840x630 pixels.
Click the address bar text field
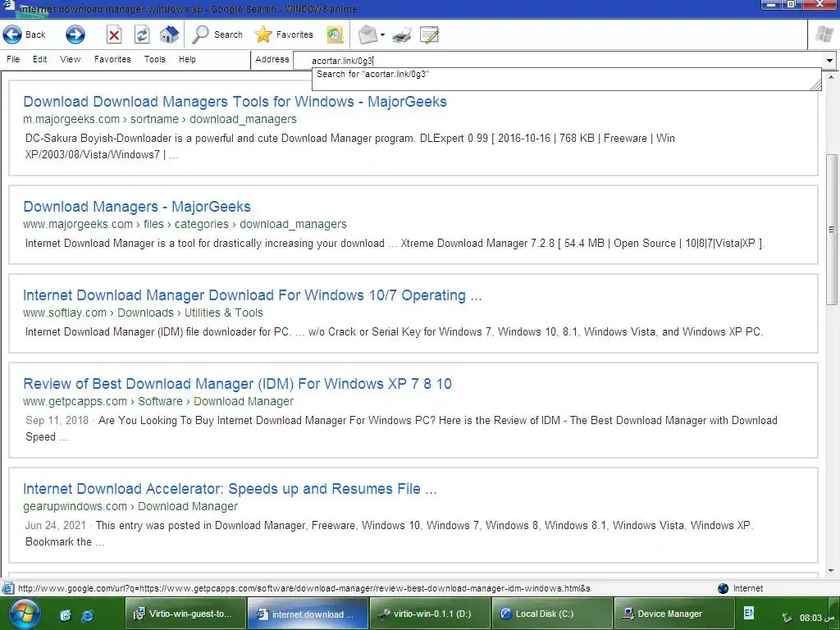[x=559, y=61]
